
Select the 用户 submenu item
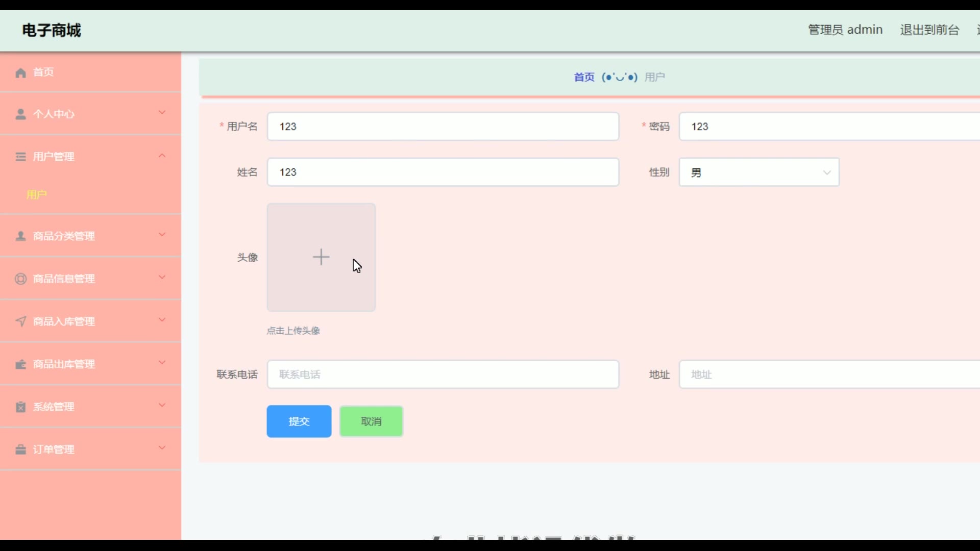coord(37,195)
